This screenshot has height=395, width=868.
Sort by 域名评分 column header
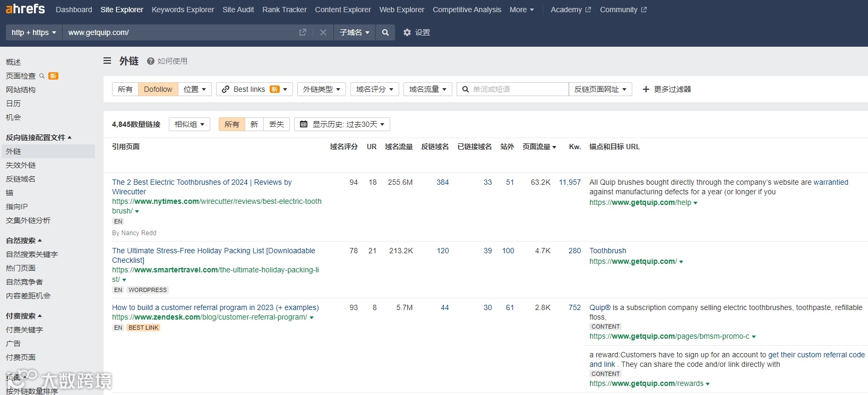click(x=344, y=147)
